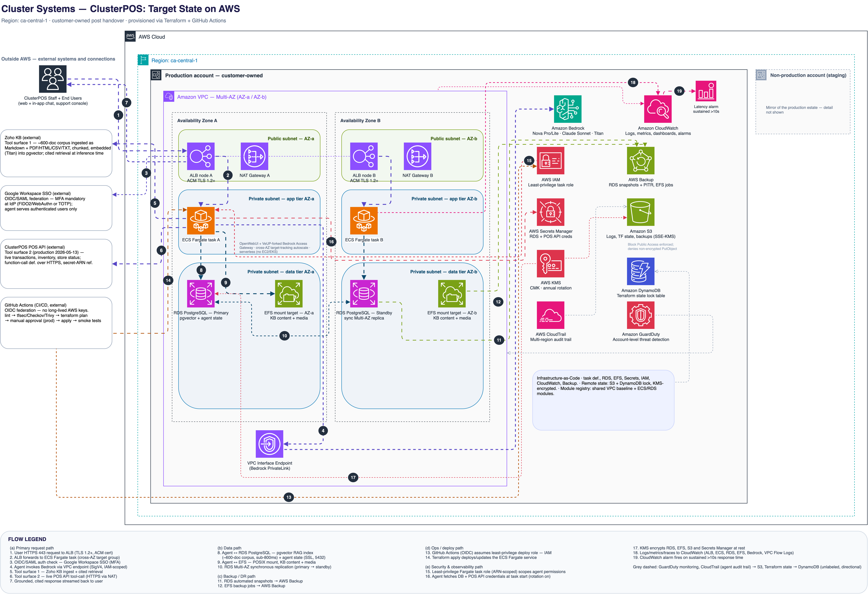Select the RDS PostgreSQL Primary icon
868x599 pixels.
pos(201,294)
